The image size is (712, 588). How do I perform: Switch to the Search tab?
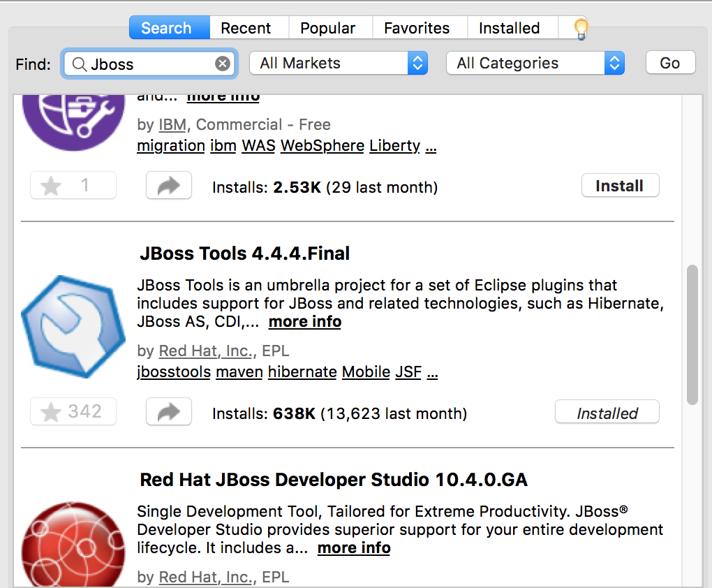[170, 28]
